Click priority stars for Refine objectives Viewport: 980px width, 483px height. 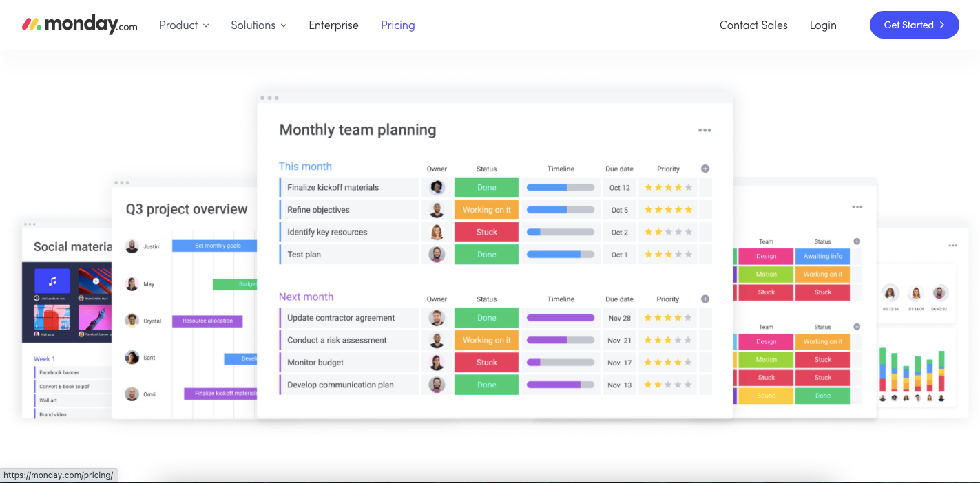tap(668, 210)
